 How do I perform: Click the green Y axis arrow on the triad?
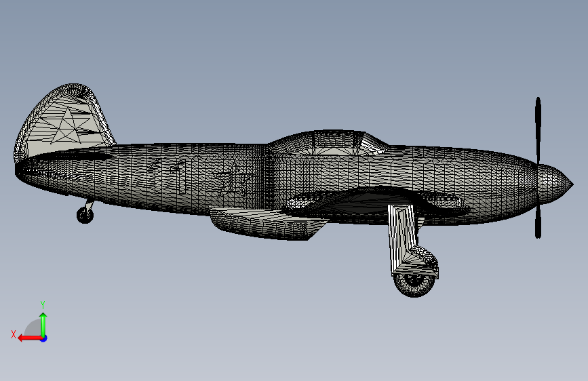(43, 324)
